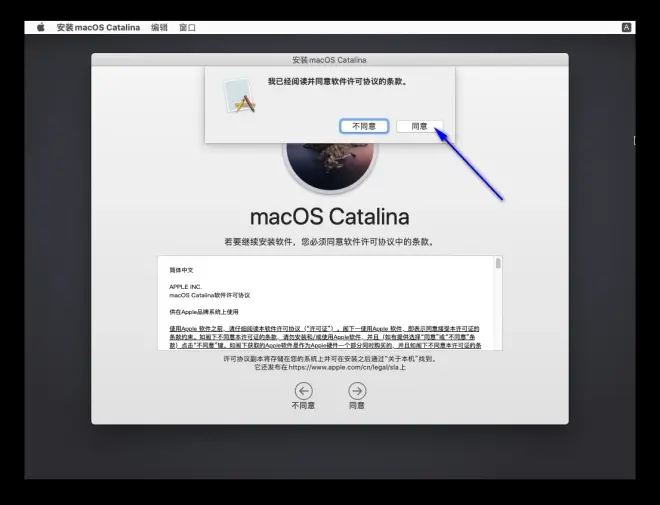Screen dimensions: 660x505
Task: Open the 窗口 menu
Action: 187,27
